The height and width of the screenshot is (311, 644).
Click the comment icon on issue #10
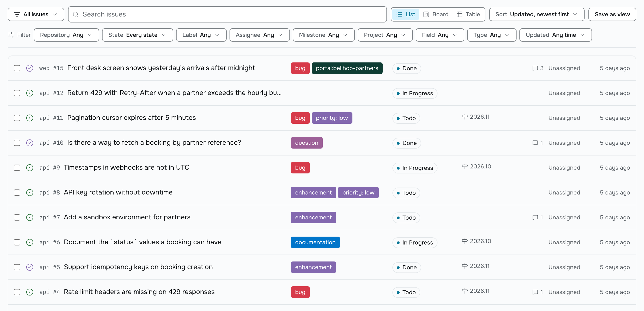535,143
